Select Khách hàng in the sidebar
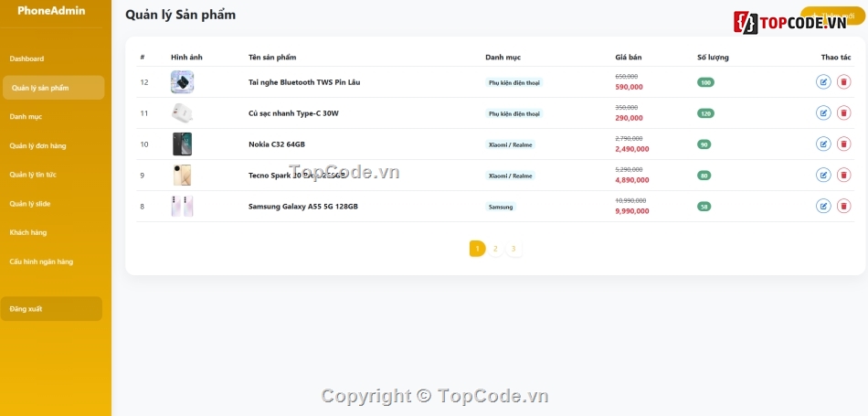The width and height of the screenshot is (868, 416). (x=28, y=232)
